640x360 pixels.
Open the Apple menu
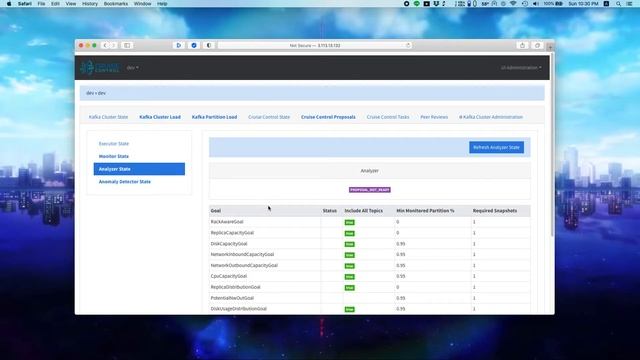9,4
